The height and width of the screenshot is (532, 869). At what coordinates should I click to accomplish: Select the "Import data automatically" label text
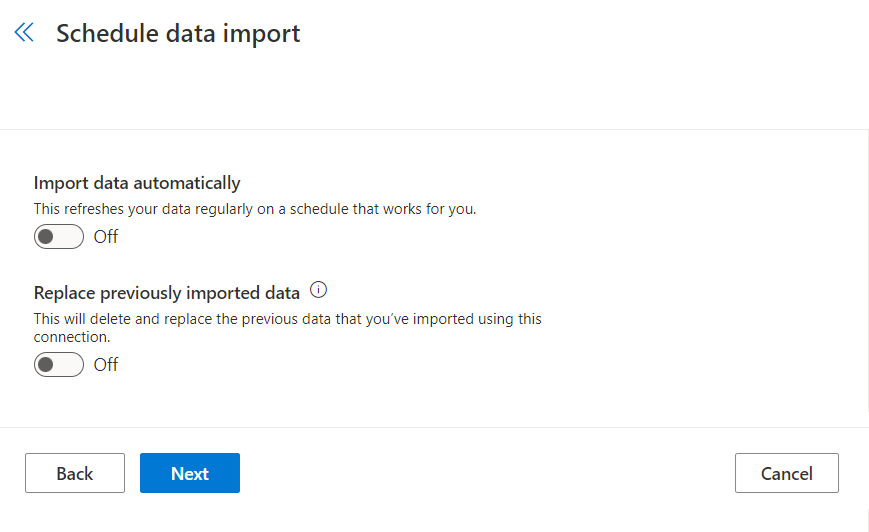[x=137, y=183]
